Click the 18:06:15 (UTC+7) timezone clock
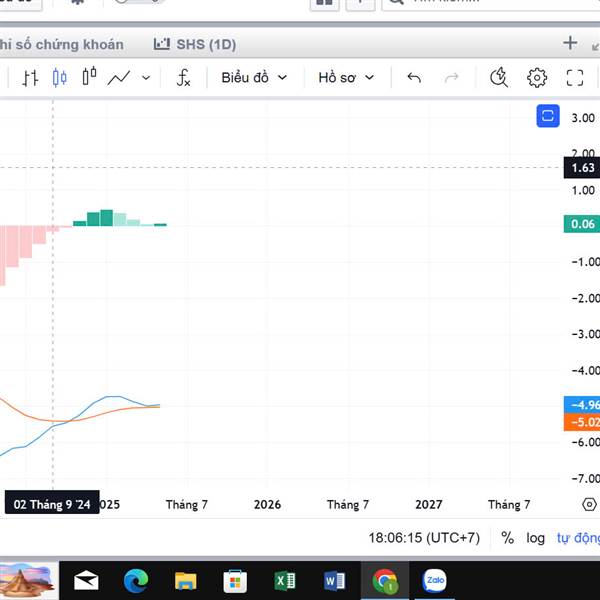This screenshot has height=600, width=600. click(424, 538)
